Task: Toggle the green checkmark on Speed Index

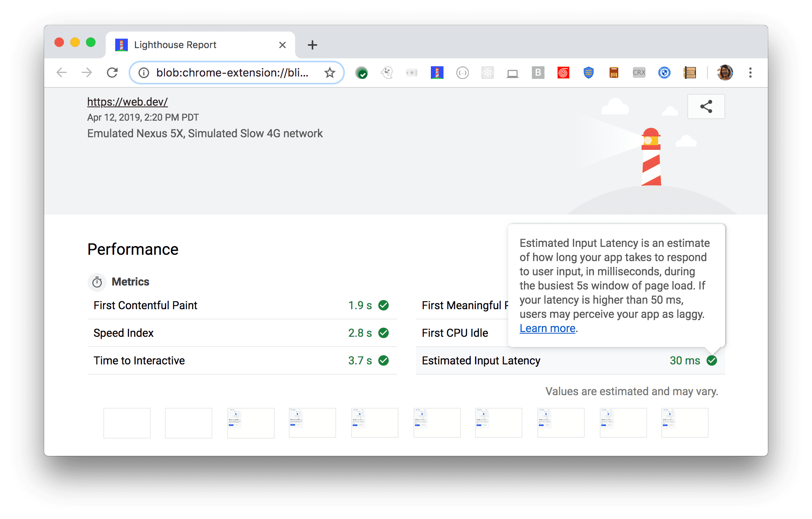Action: point(387,332)
